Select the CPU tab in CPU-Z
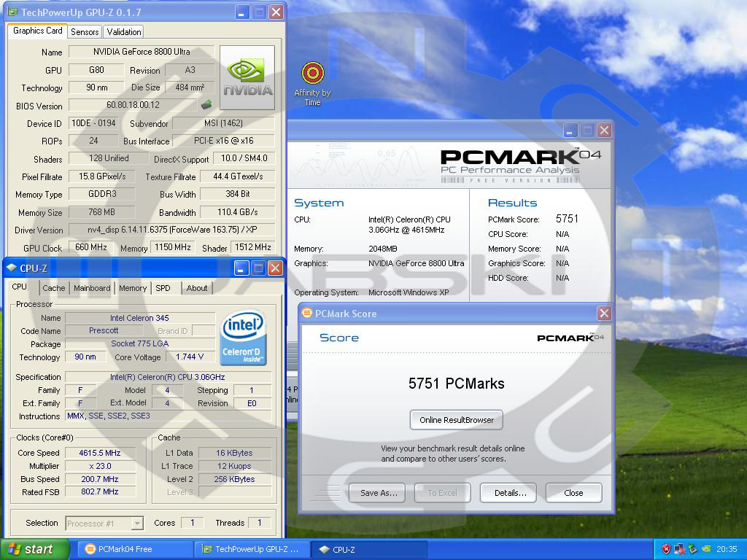This screenshot has width=747, height=560. point(20,287)
